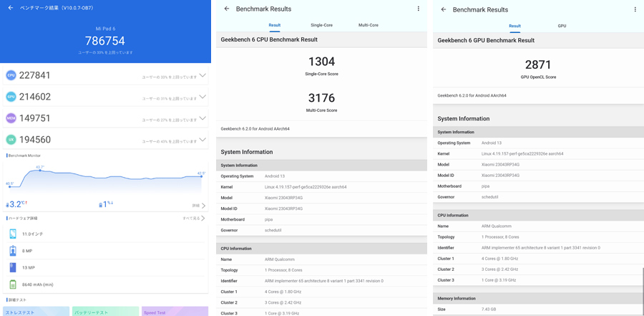Select Result tab in CPU Benchmark Results
The width and height of the screenshot is (644, 316).
[274, 25]
